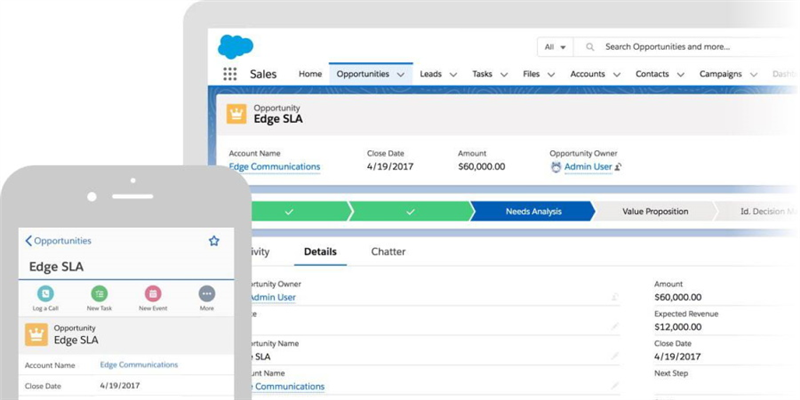
Task: Select the first completed checkmark stage
Action: click(299, 211)
